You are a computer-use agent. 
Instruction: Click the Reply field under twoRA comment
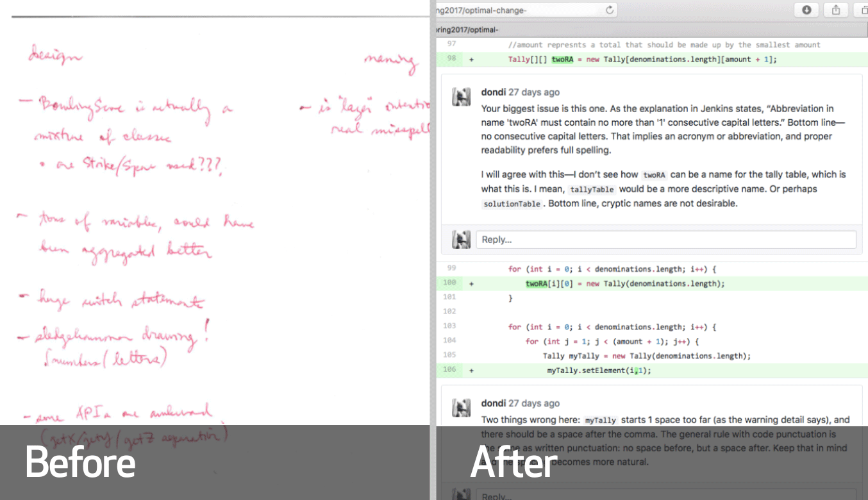pos(665,240)
